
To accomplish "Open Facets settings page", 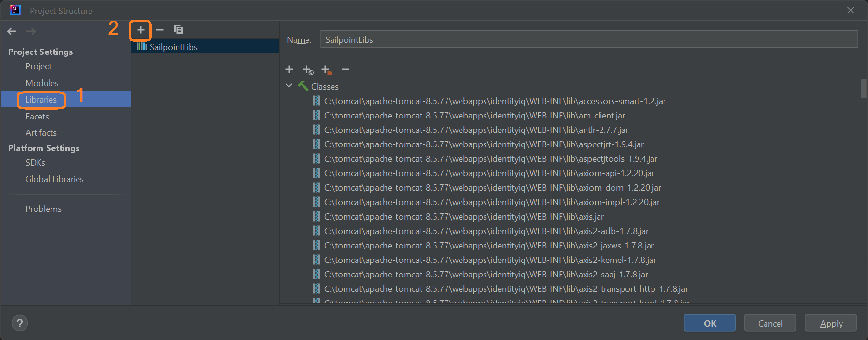I will click(37, 117).
